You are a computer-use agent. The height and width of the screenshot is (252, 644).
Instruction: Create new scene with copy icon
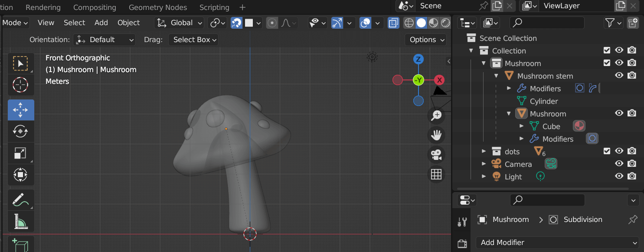[x=497, y=6]
